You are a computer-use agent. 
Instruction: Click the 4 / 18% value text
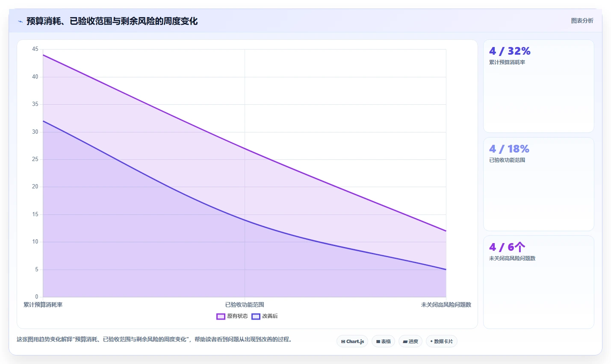point(509,149)
